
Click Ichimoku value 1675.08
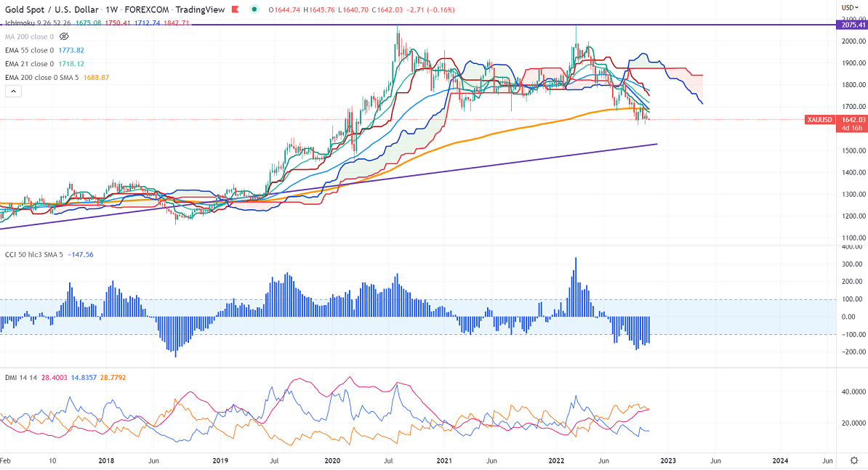tap(88, 23)
